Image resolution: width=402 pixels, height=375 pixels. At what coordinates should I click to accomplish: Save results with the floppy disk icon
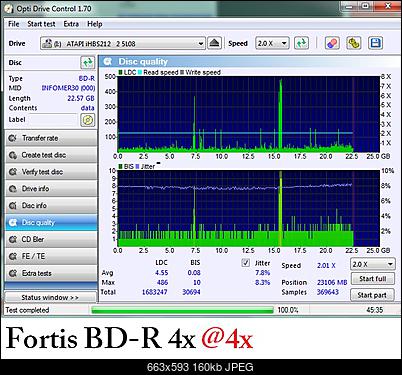click(x=375, y=43)
